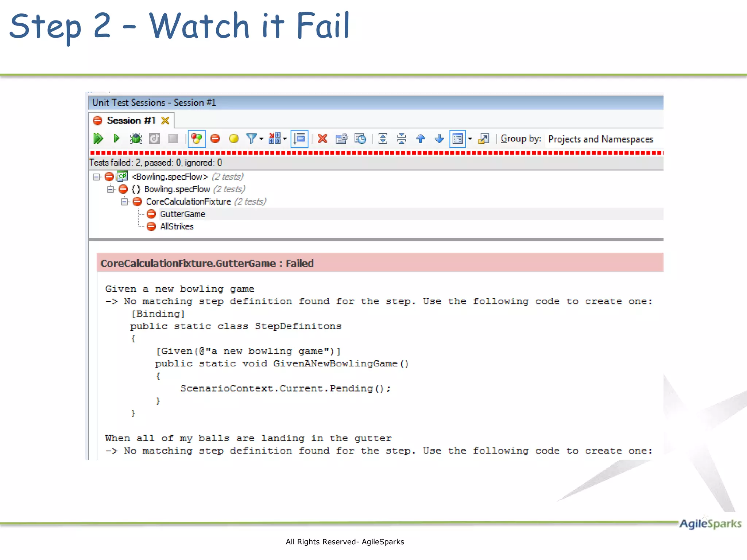Image resolution: width=747 pixels, height=560 pixels.
Task: Click the funnel filter icon
Action: (251, 139)
